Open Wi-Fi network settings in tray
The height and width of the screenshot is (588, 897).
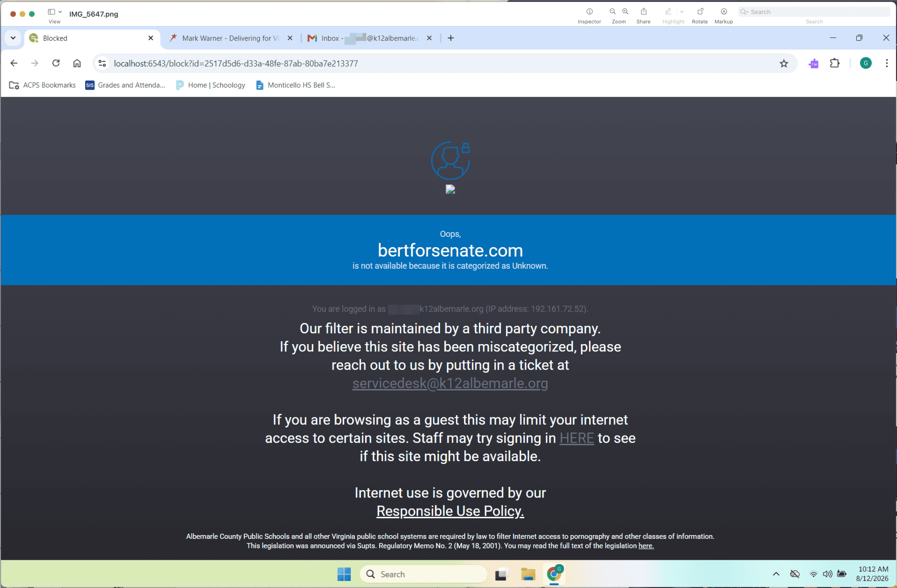point(814,574)
